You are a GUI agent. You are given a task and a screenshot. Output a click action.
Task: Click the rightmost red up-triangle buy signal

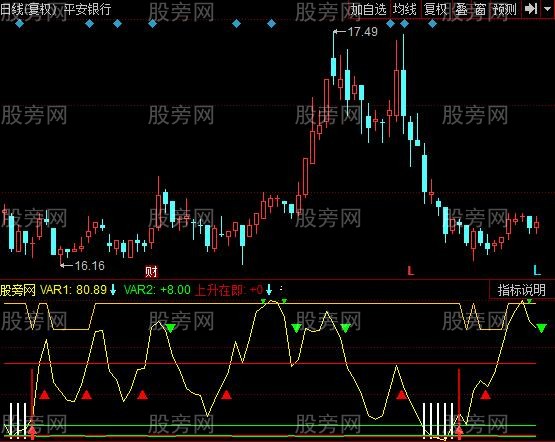485,395
